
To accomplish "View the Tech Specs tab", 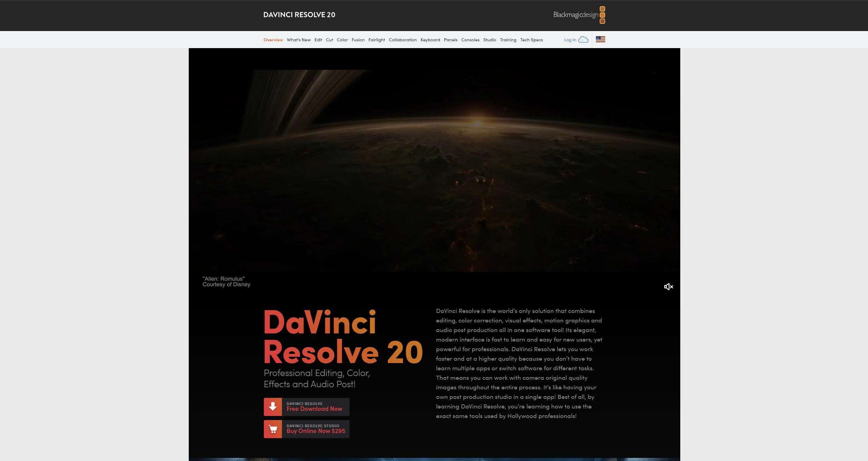I will 531,40.
